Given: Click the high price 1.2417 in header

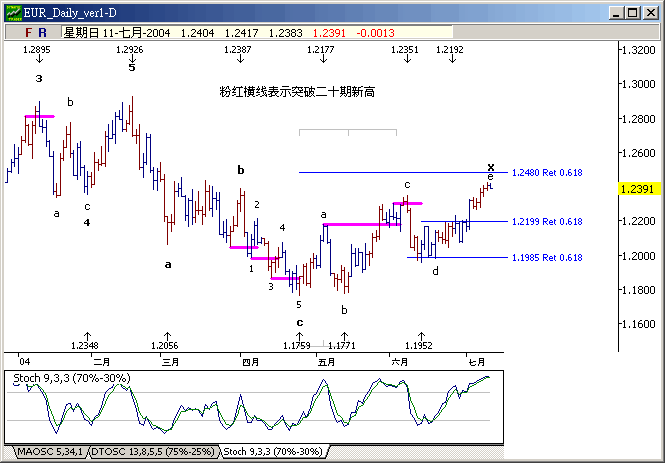Looking at the screenshot, I should (x=241, y=33).
